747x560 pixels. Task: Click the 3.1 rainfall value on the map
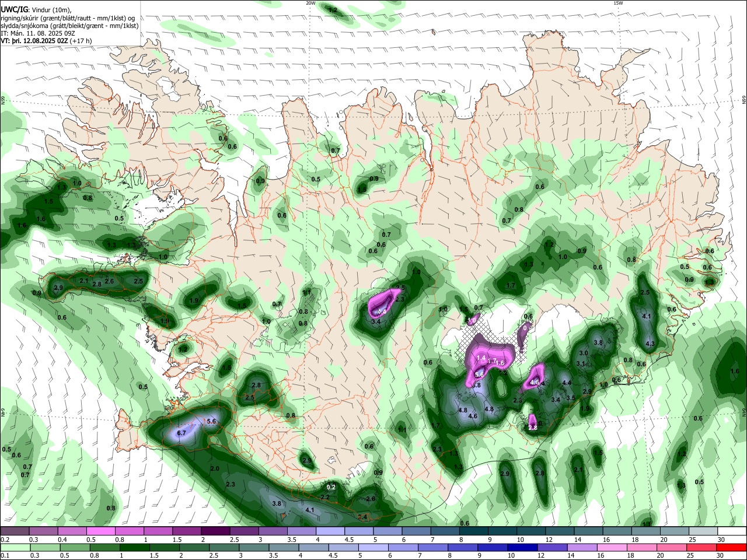click(581, 363)
